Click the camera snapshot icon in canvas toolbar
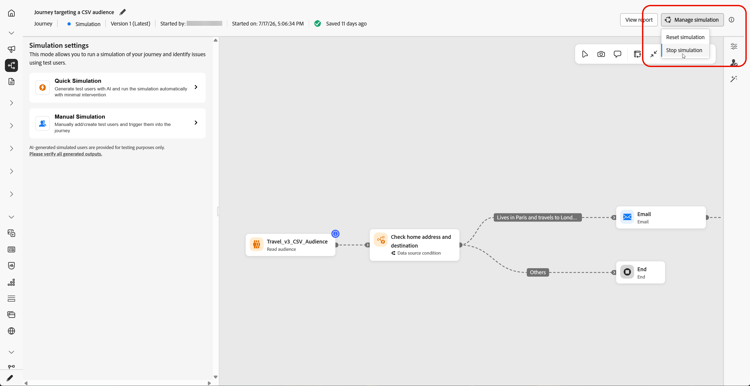This screenshot has width=750, height=386. point(601,54)
